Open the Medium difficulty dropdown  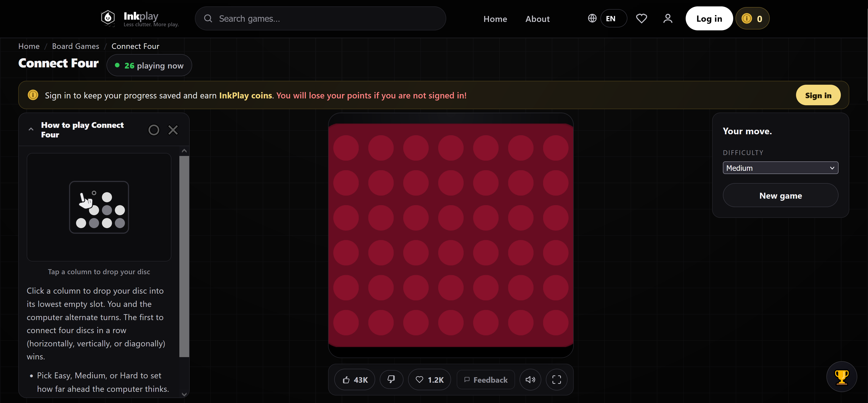(780, 168)
